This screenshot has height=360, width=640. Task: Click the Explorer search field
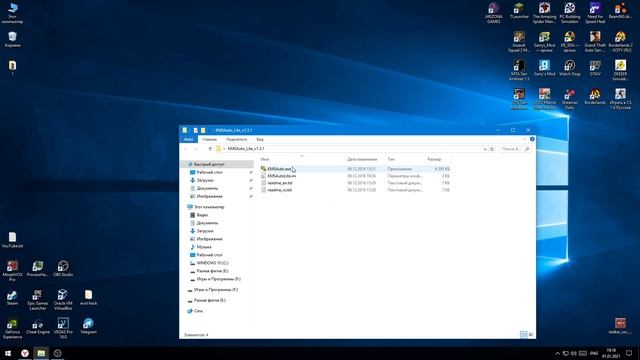[x=515, y=149]
